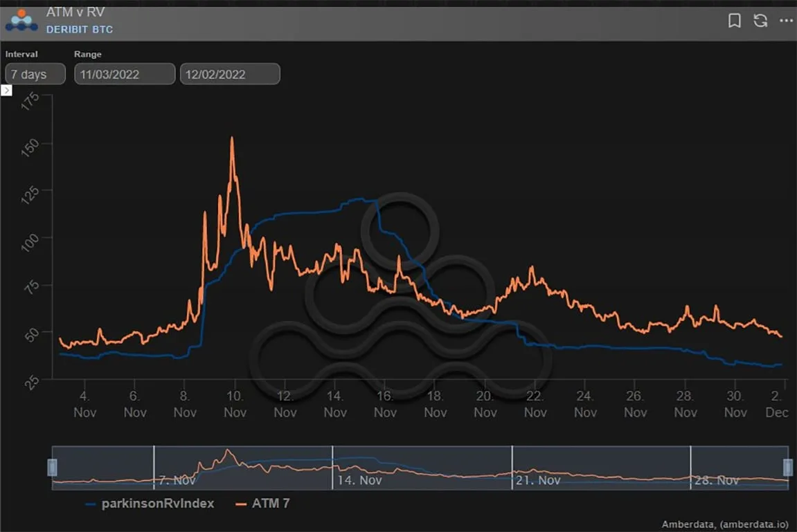Click the Range label
797x532 pixels.
tap(87, 55)
